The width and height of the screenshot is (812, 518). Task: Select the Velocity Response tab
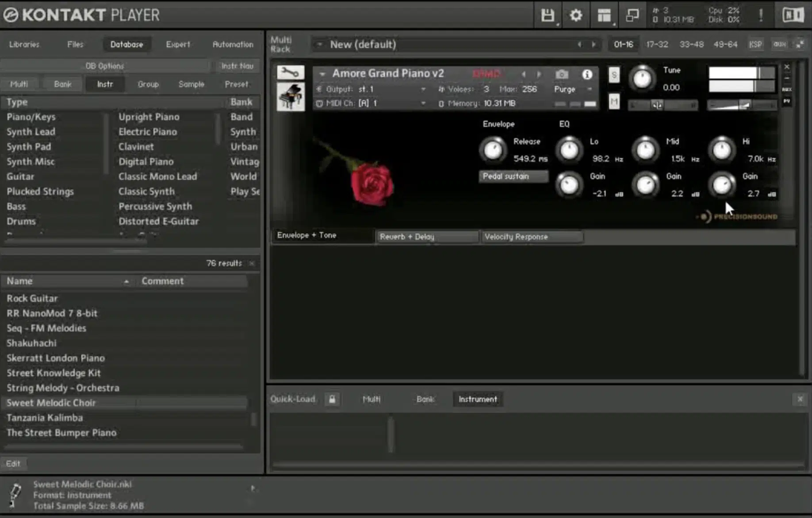point(532,237)
